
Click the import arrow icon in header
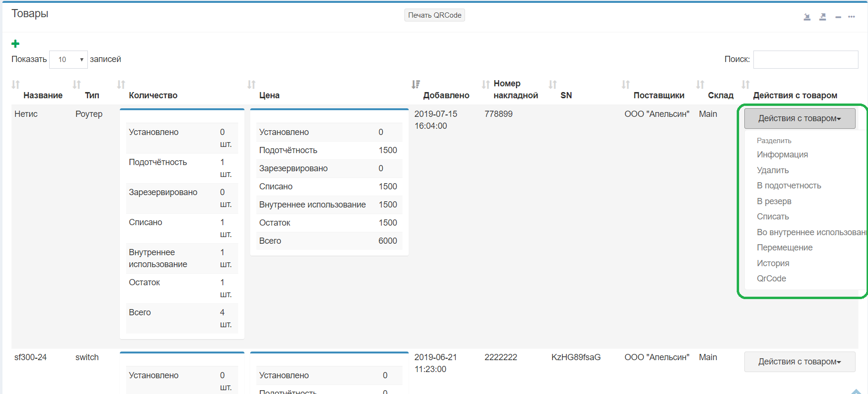pyautogui.click(x=807, y=17)
